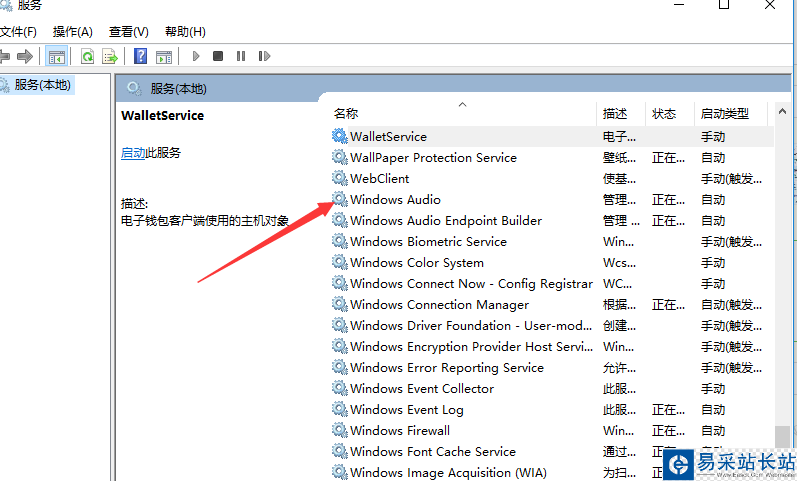
Task: Select Windows Biometric Service
Action: click(x=552, y=242)
